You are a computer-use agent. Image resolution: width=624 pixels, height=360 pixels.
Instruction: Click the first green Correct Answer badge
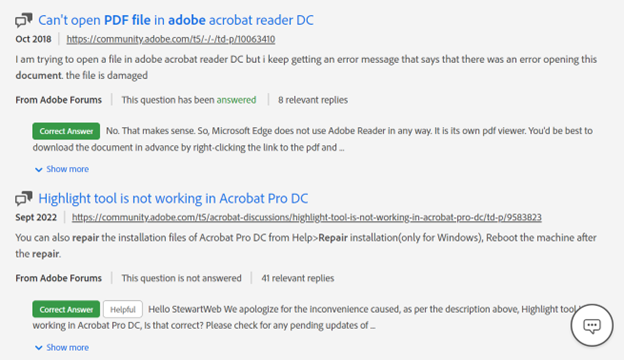[x=66, y=131]
